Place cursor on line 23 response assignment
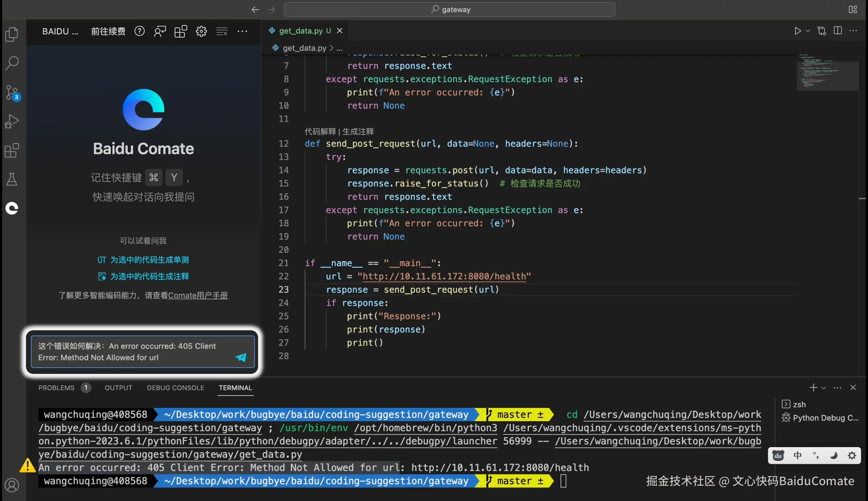Viewport: 868px width, 501px height. pos(412,290)
